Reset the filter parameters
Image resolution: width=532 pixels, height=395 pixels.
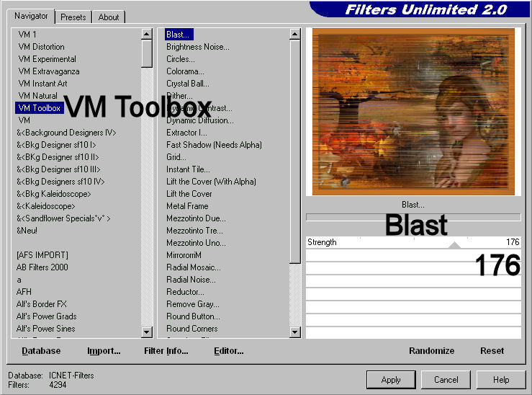pyautogui.click(x=492, y=350)
